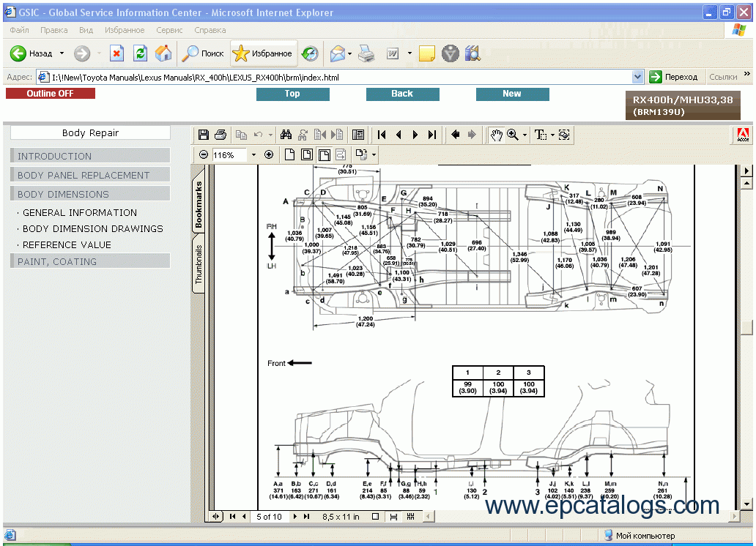Image resolution: width=756 pixels, height=546 pixels.
Task: Go to previous page in PDF toolbar
Action: click(399, 135)
